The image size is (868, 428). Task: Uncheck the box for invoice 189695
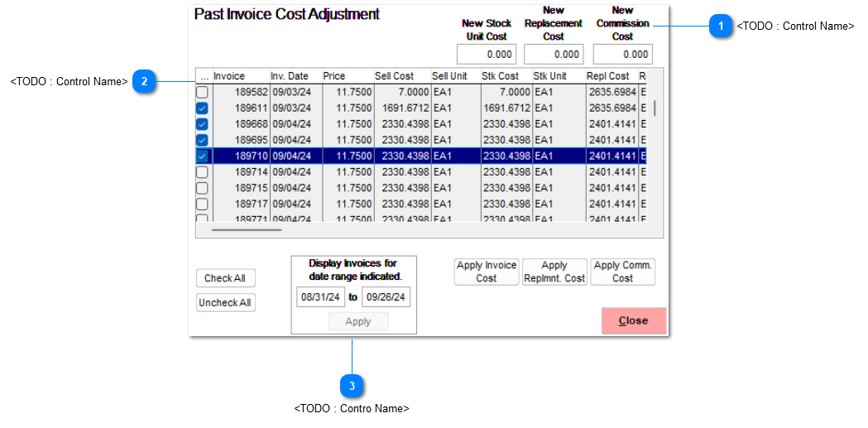pos(203,140)
